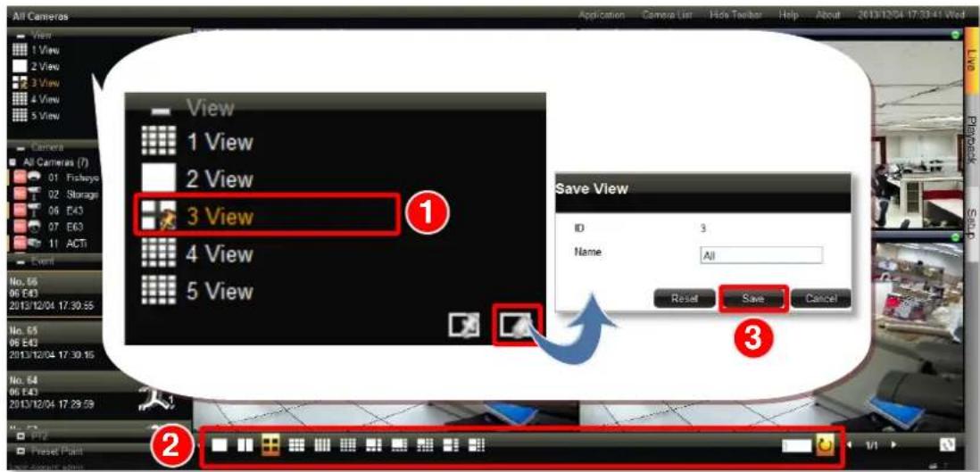
Task: Collapse the Camera section header
Action: click(x=20, y=147)
